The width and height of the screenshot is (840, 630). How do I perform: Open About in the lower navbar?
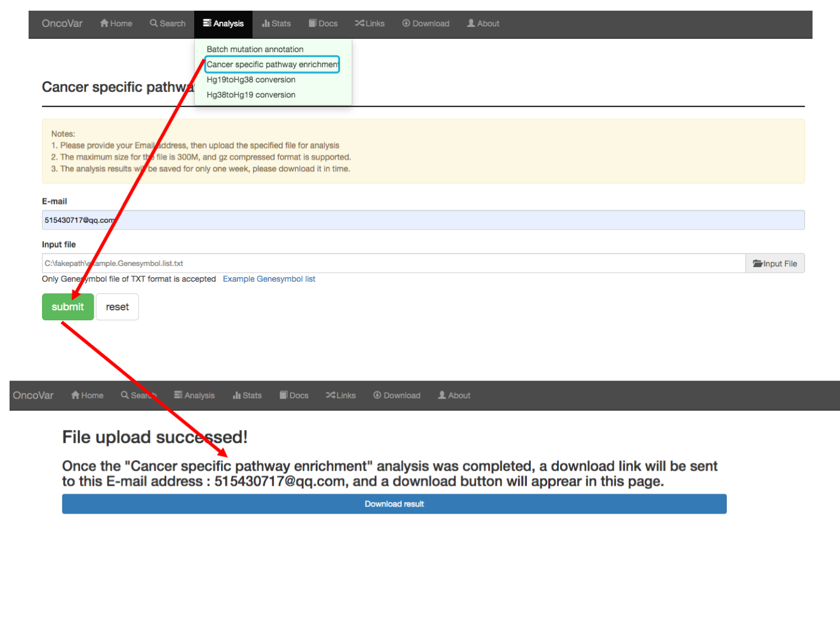454,396
